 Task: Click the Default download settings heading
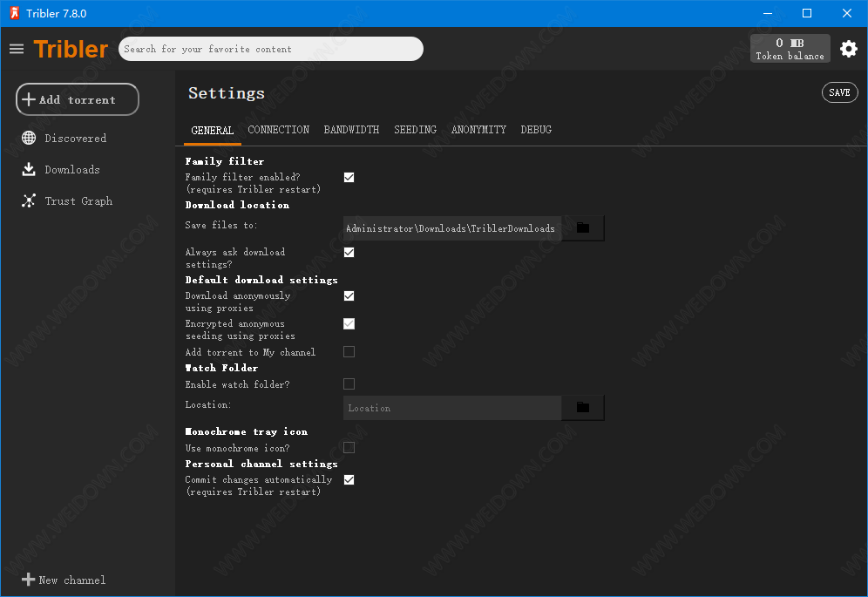[x=261, y=280]
